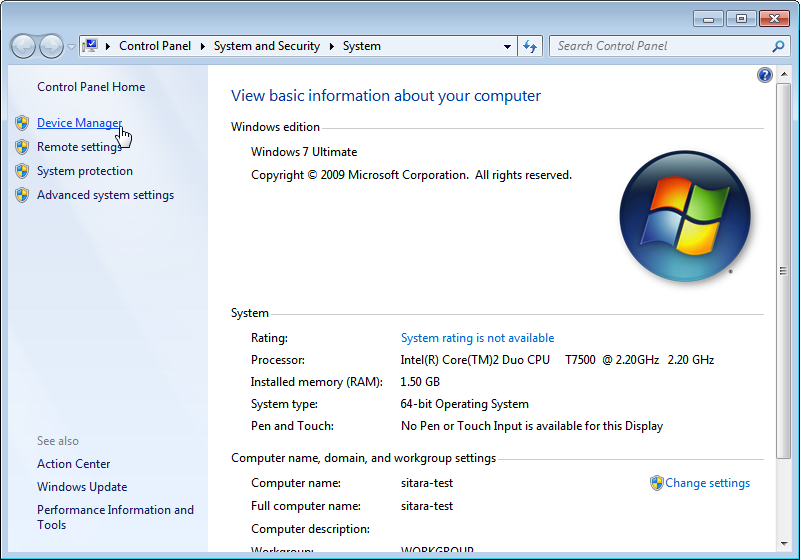Open the Device Manager link
Viewport: 800px width, 560px height.
79,123
